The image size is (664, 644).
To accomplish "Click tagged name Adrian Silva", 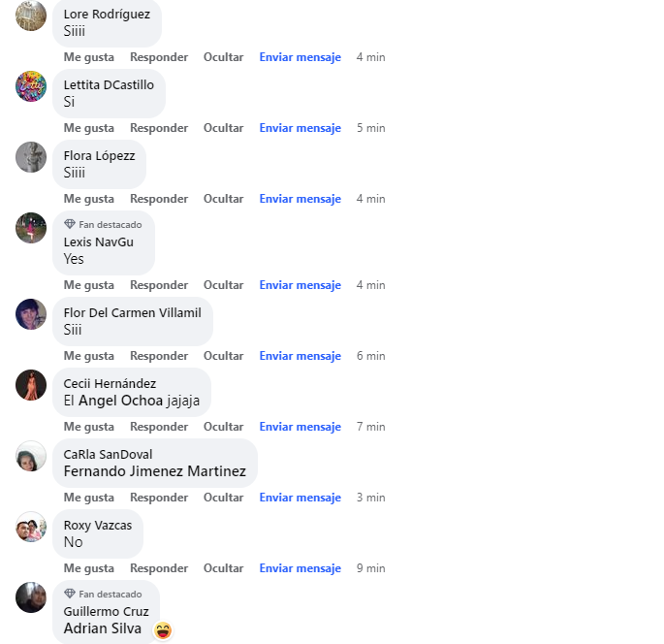I will [103, 628].
